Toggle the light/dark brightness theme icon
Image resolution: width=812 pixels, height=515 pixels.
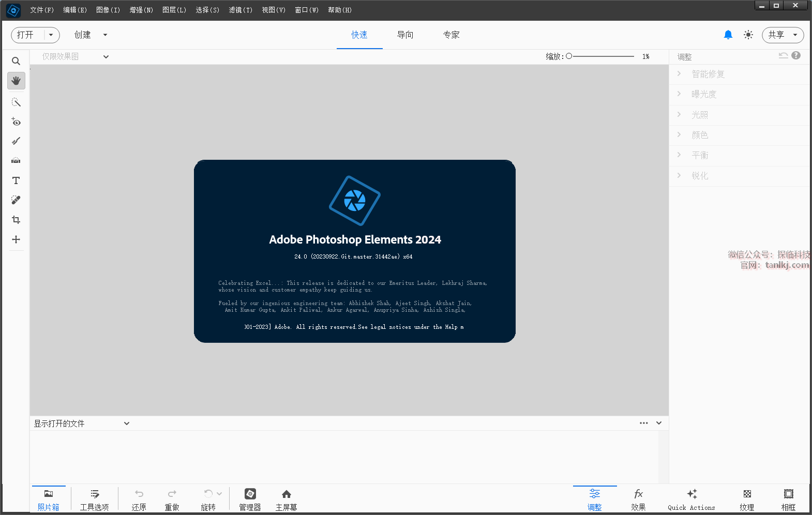click(748, 35)
